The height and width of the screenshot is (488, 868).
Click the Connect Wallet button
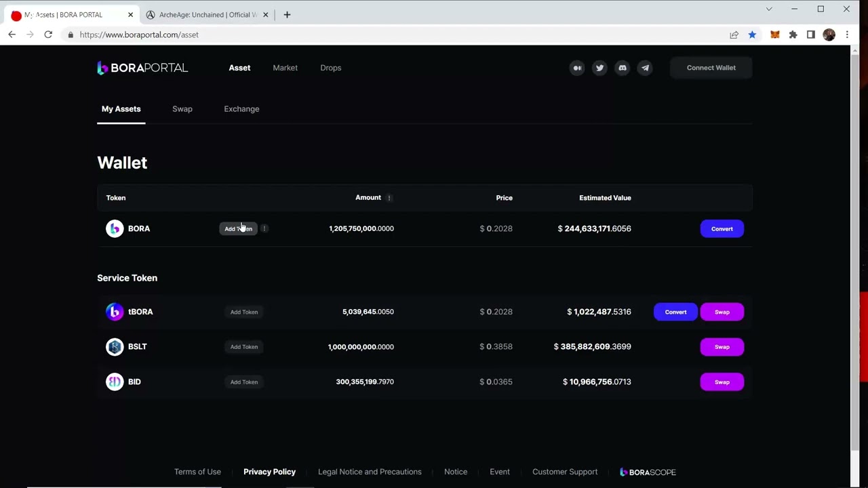point(711,68)
